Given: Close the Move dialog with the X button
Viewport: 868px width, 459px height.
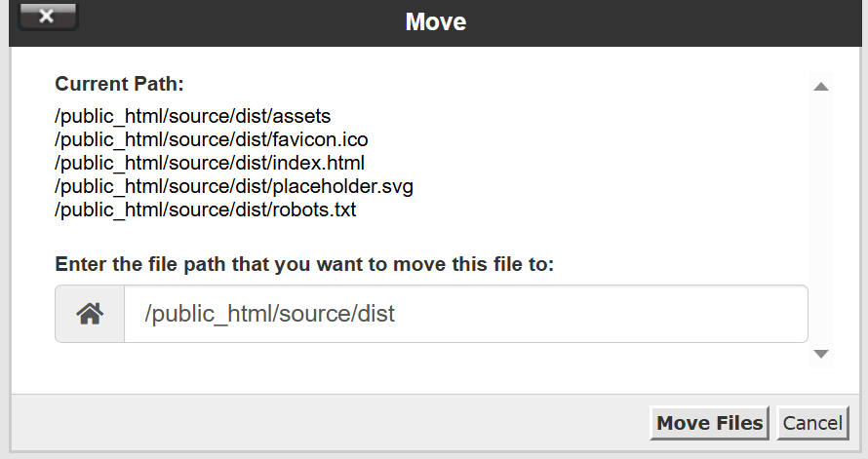Looking at the screenshot, I should [47, 16].
